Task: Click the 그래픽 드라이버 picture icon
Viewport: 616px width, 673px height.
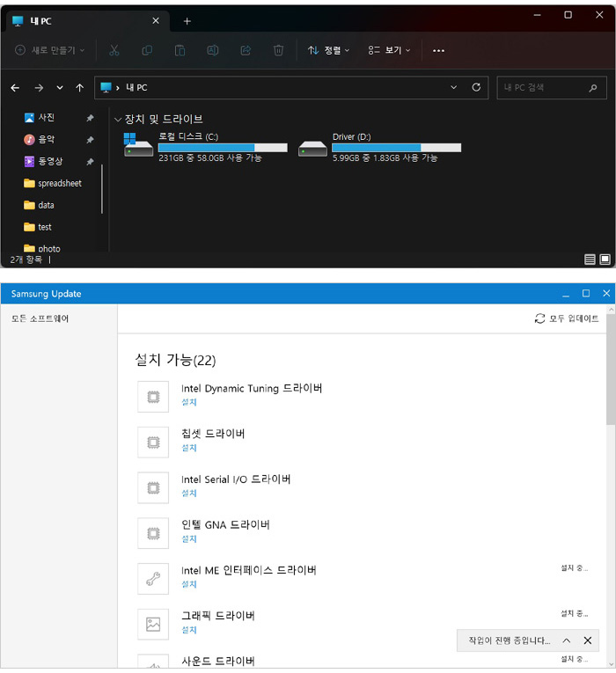Action: click(x=153, y=624)
